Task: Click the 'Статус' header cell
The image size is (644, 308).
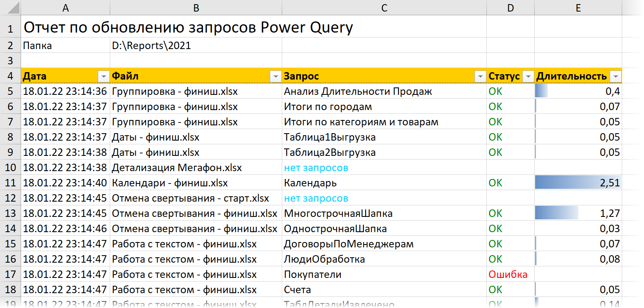Action: (x=510, y=76)
